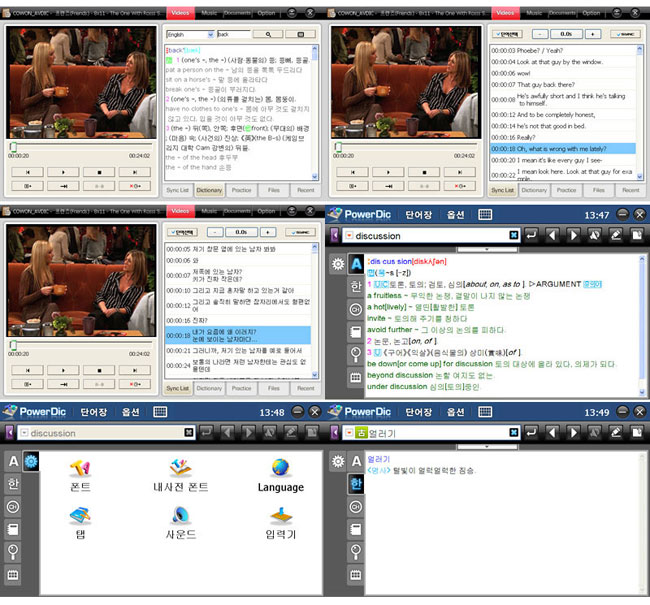
Task: Open 단어장 menu in 13:47 PowerDic window
Action: point(418,215)
